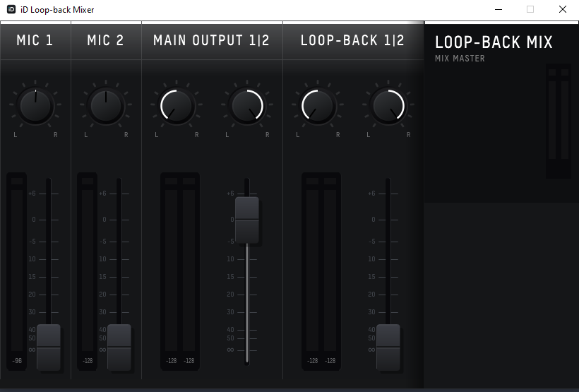Close the iD Loop-back Mixer window
This screenshot has height=392, width=579.
tap(562, 9)
